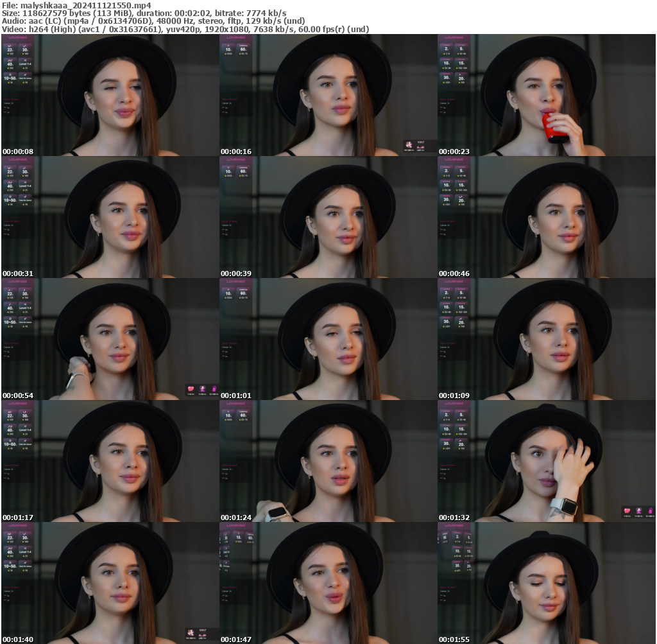This screenshot has height=644, width=657.
Task: Select the frame stamped 00:01:09
Action: point(546,338)
